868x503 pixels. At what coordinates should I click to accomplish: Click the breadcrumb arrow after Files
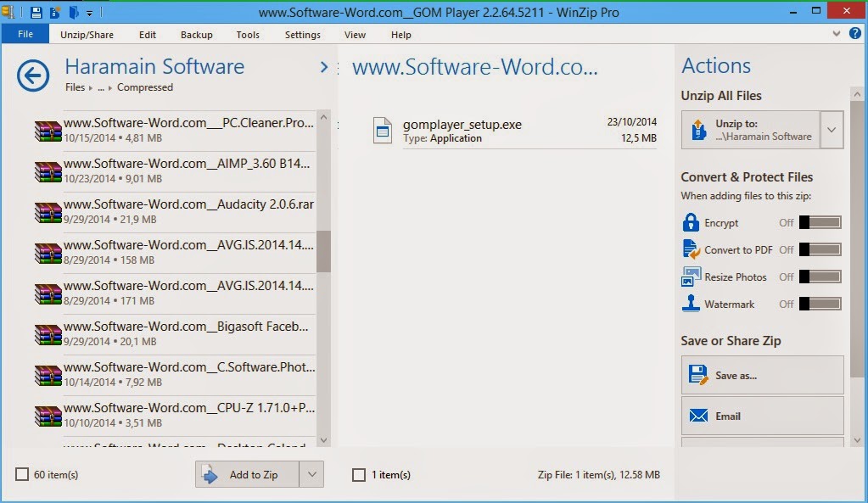[x=91, y=88]
